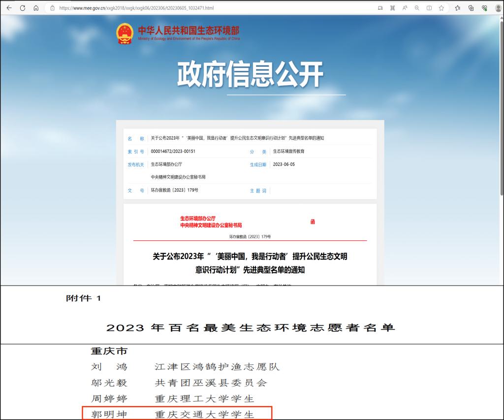Open the Read Aloud option
This screenshot has height=420, width=504.
(x=405, y=8)
